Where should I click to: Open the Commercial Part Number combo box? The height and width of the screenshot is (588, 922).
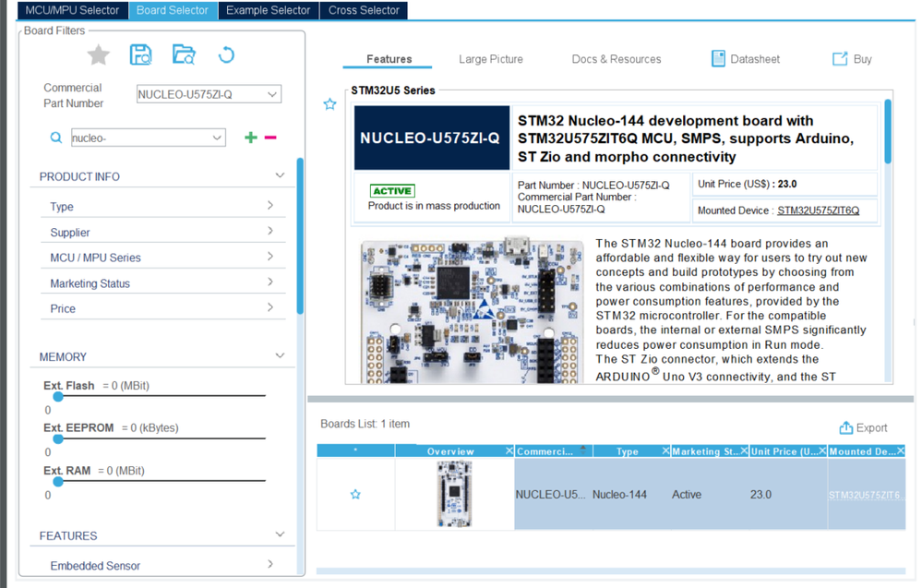(x=209, y=94)
